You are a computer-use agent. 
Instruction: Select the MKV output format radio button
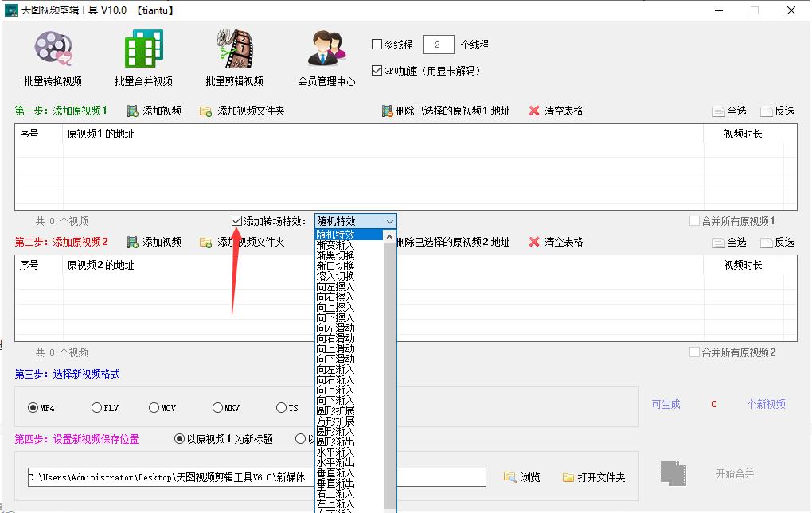coord(218,407)
